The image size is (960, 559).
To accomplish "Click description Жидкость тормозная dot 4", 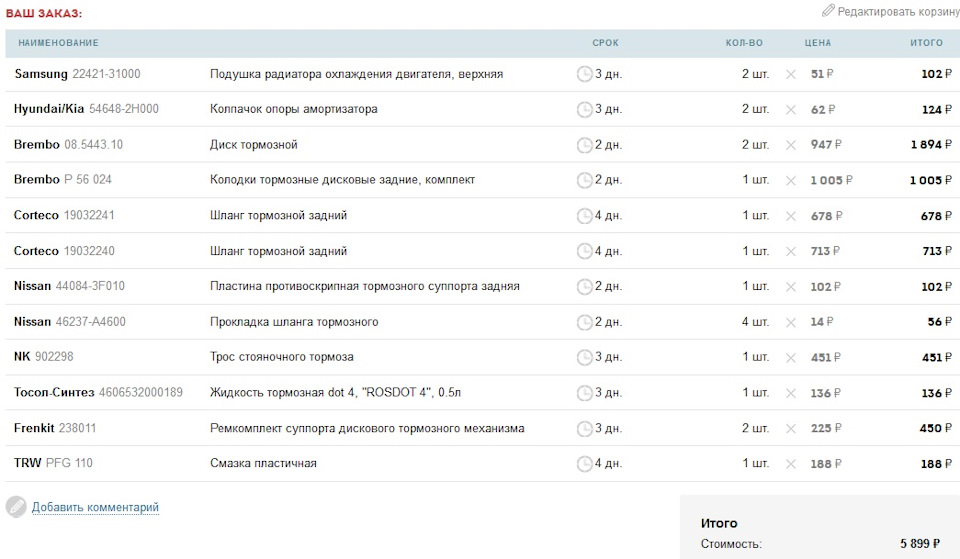I will (336, 392).
